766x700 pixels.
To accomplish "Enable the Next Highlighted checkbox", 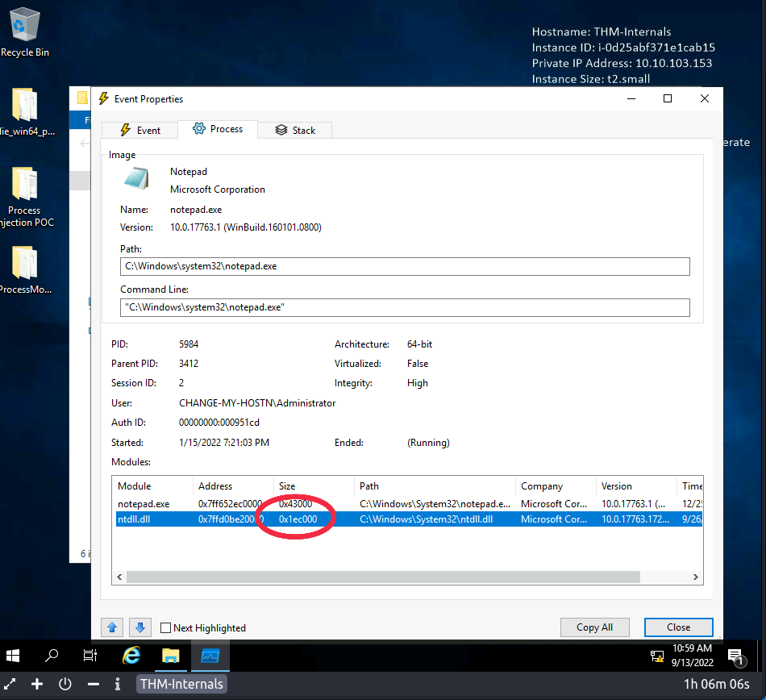I will pos(166,628).
